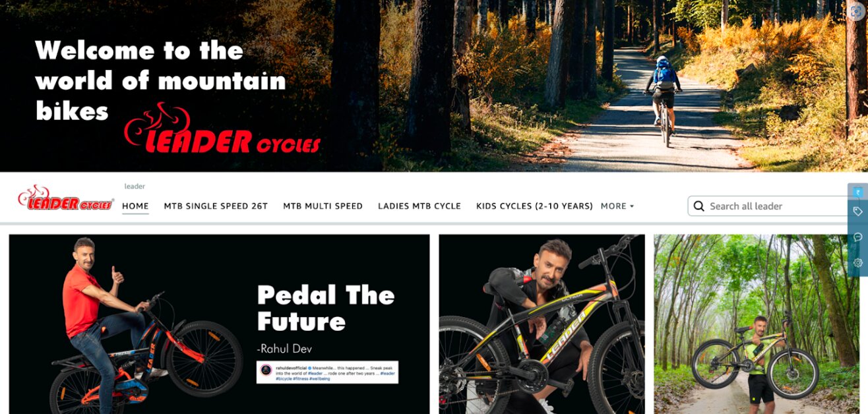The image size is (868, 414).
Task: Click the small leader breadcrumb text
Action: [x=135, y=187]
